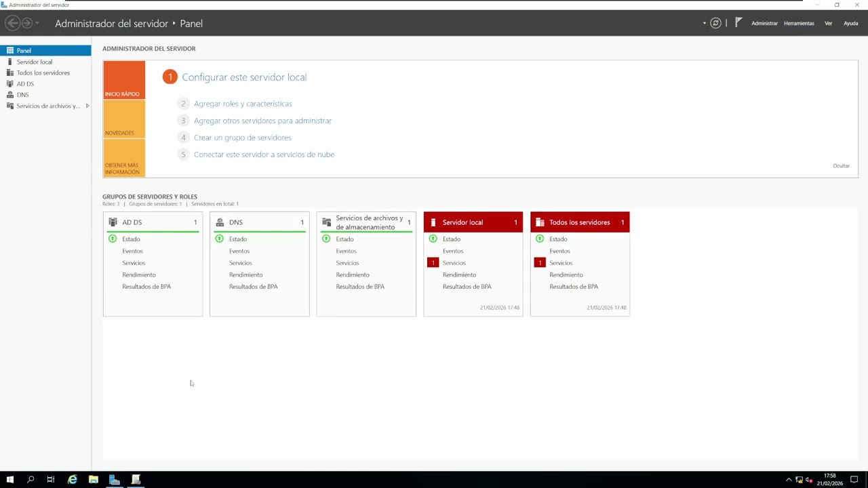868x488 pixels.
Task: Switch to OBTENER MÁS INFORMACIÓN tab
Action: coord(124,158)
